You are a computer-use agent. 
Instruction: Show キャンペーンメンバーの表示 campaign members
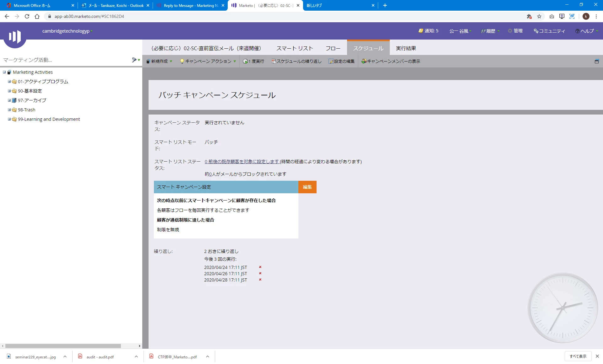[x=391, y=62]
